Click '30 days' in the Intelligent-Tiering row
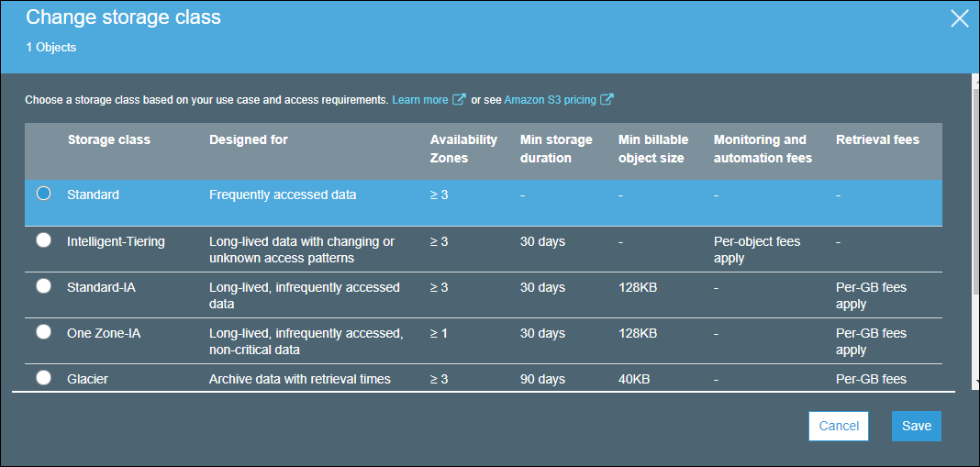980x467 pixels. coord(542,241)
